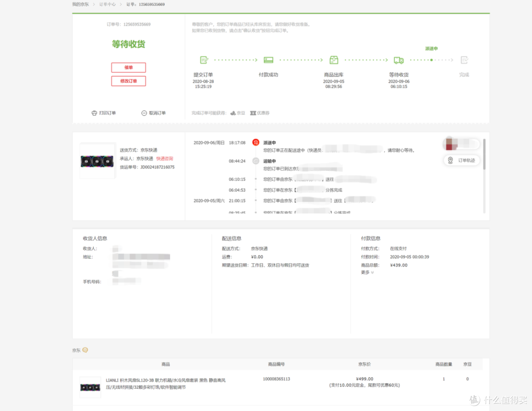Click the 等待收货 status heading
532x411 pixels.
pos(129,44)
